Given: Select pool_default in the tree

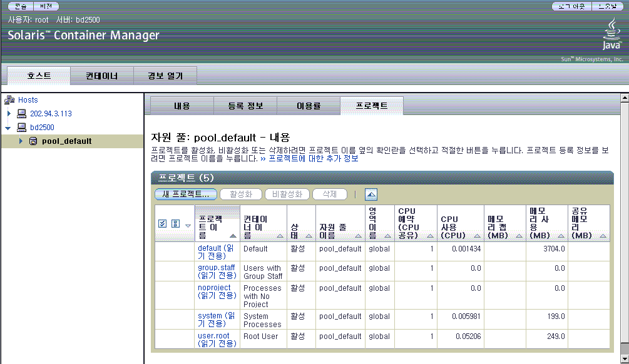Looking at the screenshot, I should click(x=66, y=141).
